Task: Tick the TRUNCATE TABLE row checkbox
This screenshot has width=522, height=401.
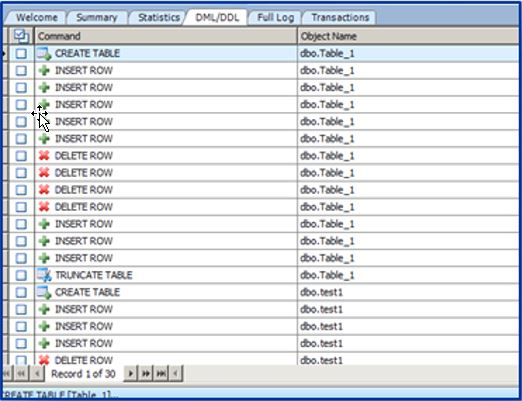Action: [x=21, y=275]
